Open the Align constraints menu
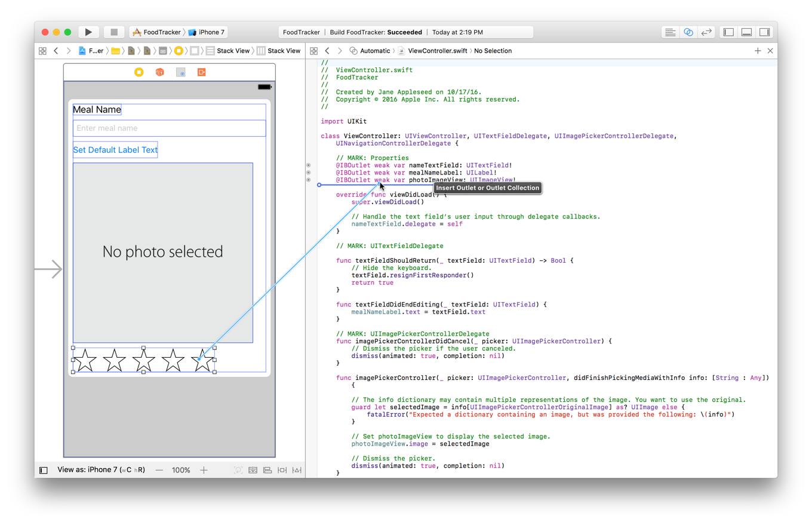 (268, 470)
